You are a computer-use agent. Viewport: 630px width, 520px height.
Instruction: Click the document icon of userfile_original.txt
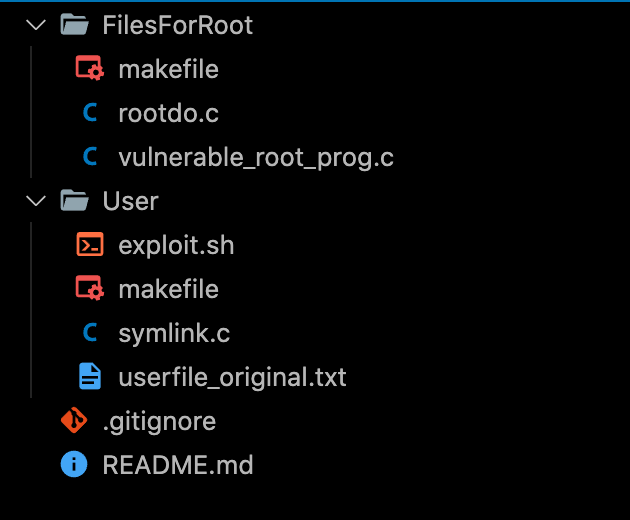pyautogui.click(x=90, y=377)
